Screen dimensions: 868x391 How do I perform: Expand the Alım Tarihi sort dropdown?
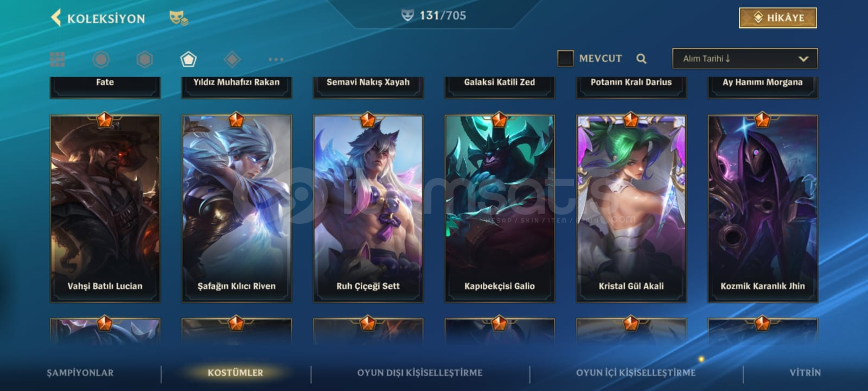pos(744,59)
